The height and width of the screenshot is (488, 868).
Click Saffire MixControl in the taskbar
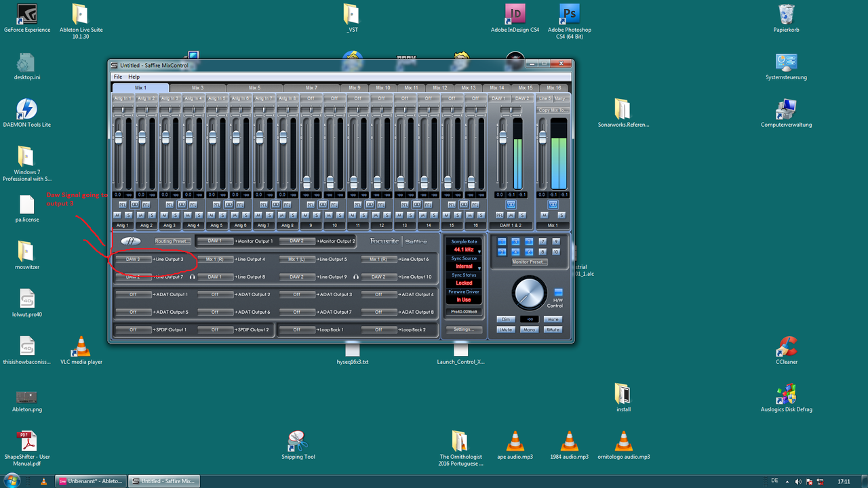click(163, 481)
